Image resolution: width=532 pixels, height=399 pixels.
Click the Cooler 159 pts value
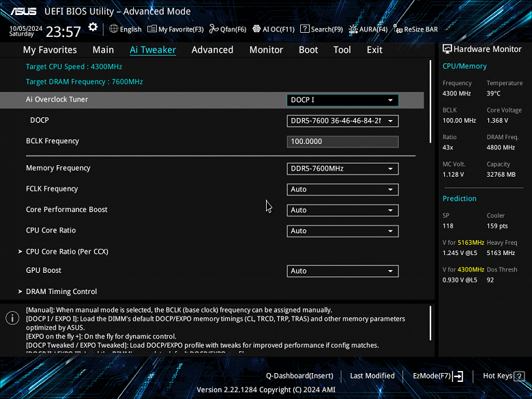[497, 226]
